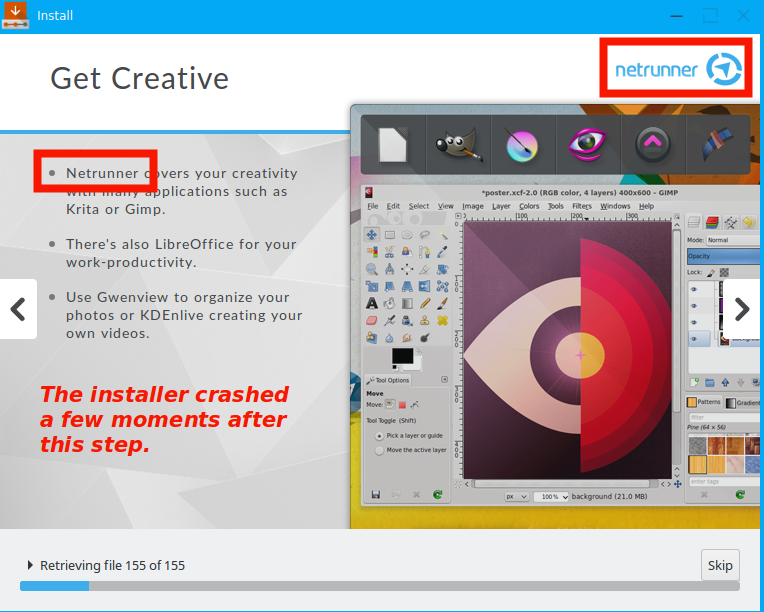Open the Krita paint icon

pos(522,148)
